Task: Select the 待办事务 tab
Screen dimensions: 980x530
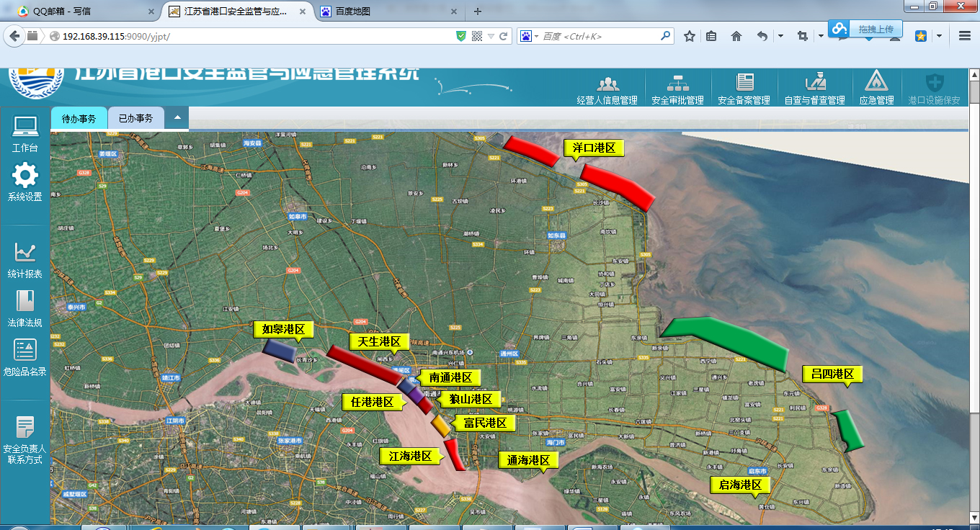Action: coord(79,119)
